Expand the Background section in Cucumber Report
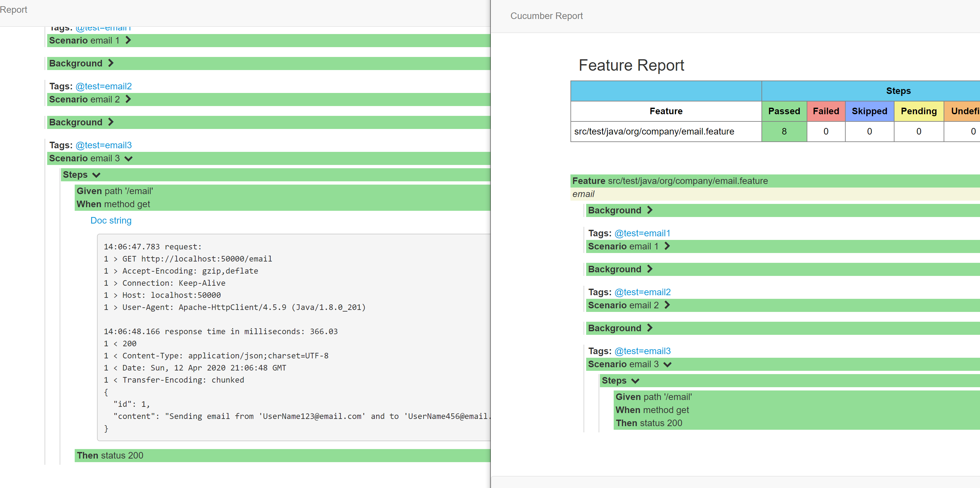This screenshot has height=488, width=980. point(649,210)
